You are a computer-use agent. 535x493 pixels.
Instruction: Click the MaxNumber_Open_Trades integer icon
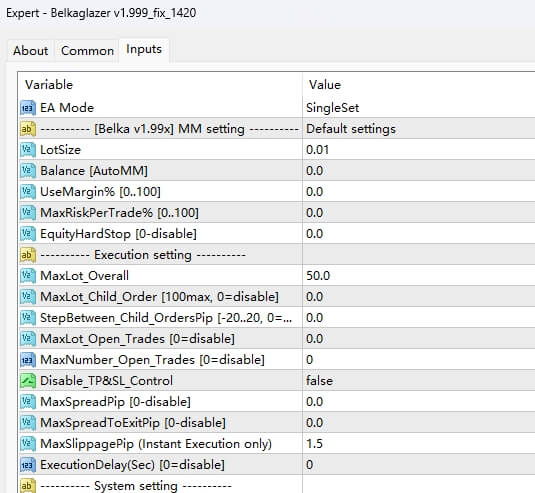point(28,360)
